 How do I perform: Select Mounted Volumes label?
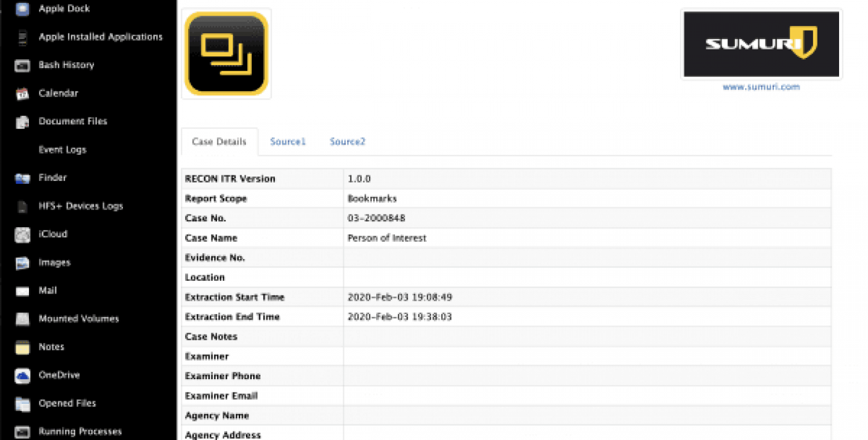pos(79,319)
